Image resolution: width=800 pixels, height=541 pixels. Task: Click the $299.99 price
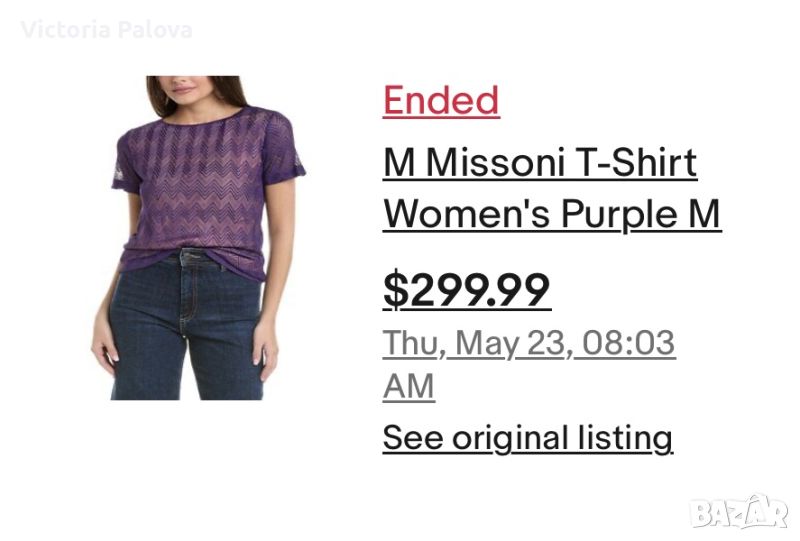point(467,291)
